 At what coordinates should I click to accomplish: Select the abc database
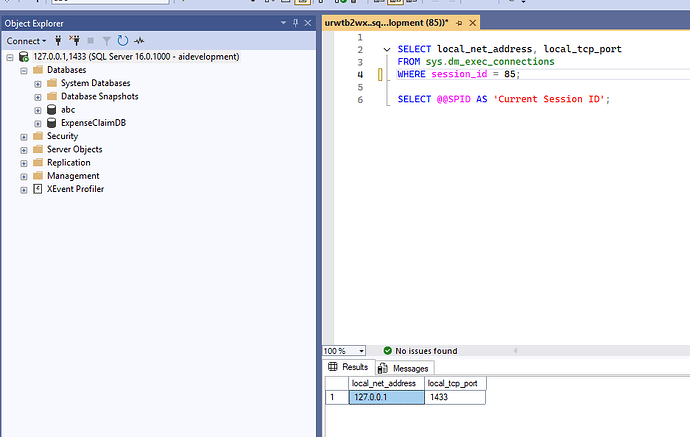(x=68, y=110)
